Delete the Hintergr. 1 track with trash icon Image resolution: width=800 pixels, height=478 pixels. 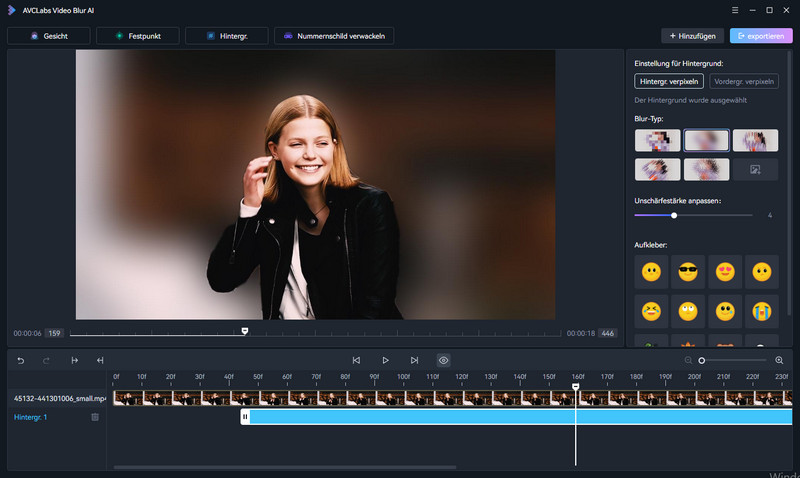coord(95,417)
